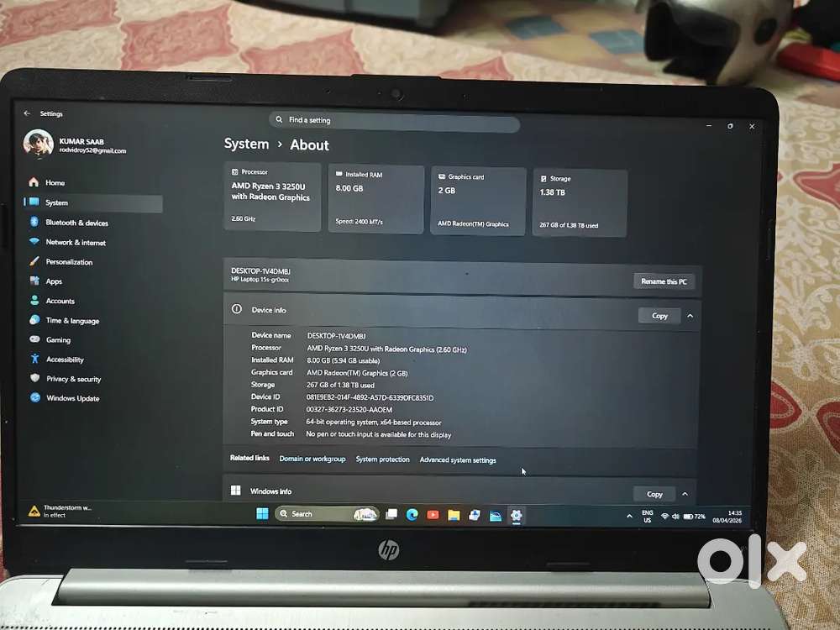Collapse the Device info section
Image resolution: width=840 pixels, height=630 pixels.
coord(690,316)
